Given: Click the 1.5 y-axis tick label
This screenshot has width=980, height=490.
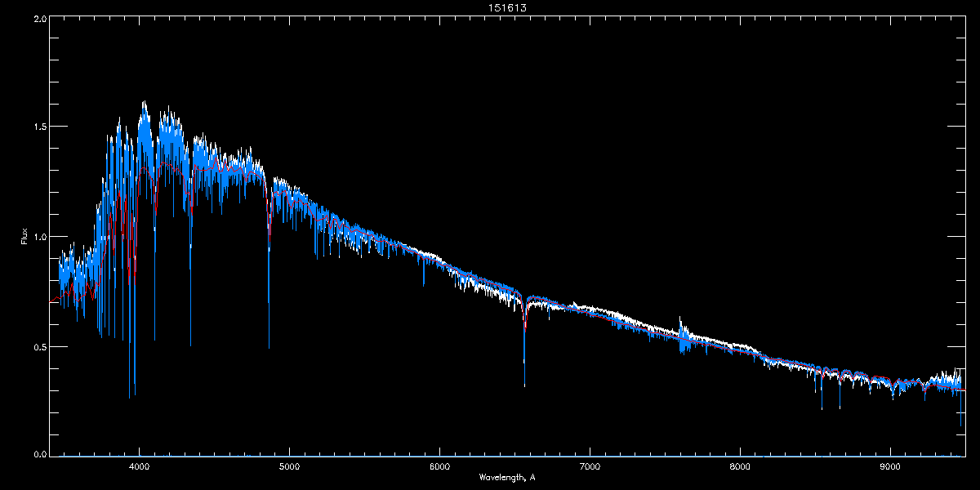Looking at the screenshot, I should [x=39, y=127].
